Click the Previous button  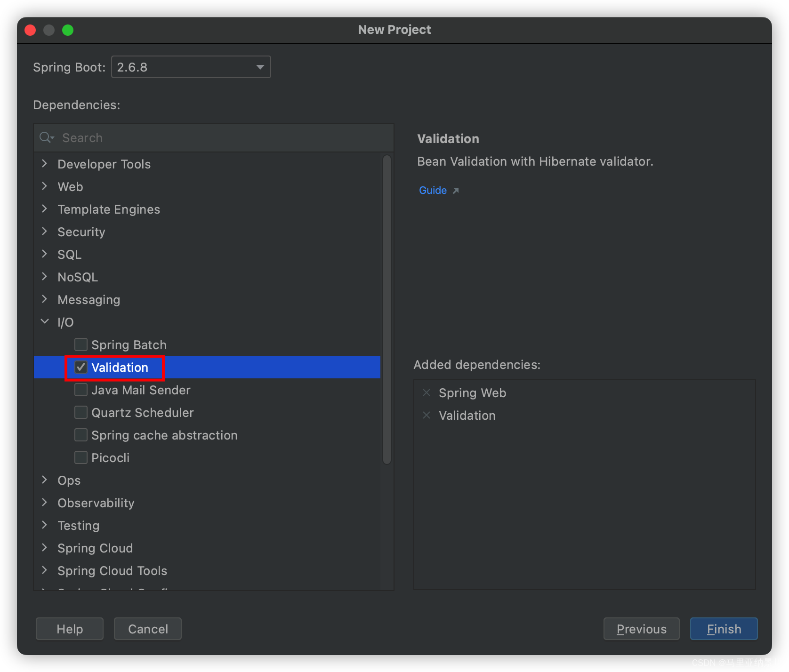coord(641,629)
